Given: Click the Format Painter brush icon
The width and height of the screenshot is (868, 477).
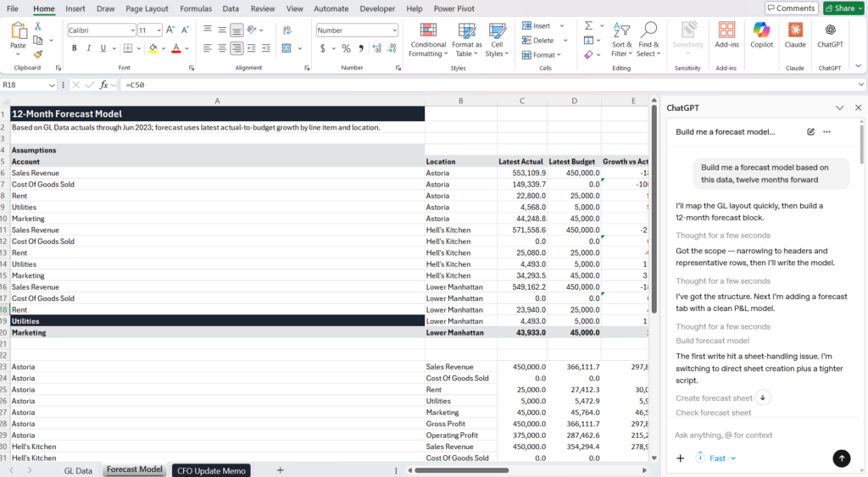Looking at the screenshot, I should tap(37, 53).
